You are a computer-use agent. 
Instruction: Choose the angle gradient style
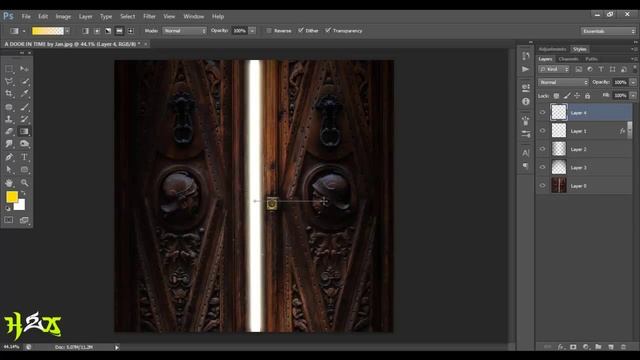click(108, 31)
